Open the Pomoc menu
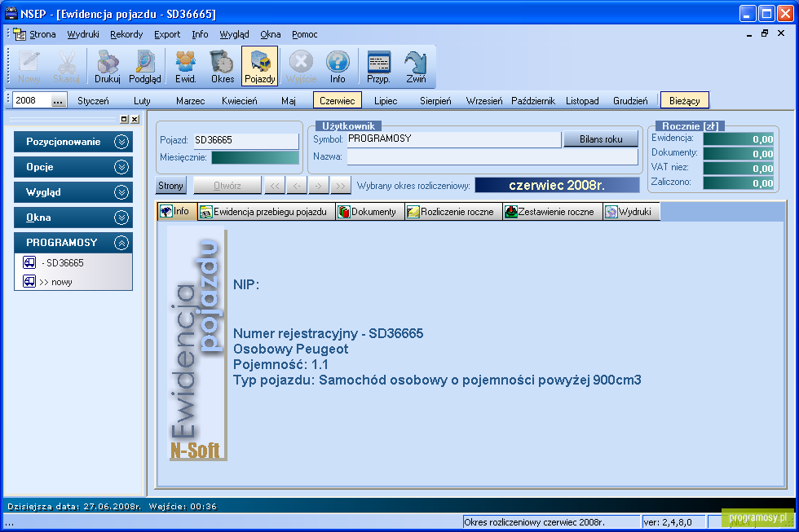Screen dimensions: 799x532 pyautogui.click(x=305, y=34)
